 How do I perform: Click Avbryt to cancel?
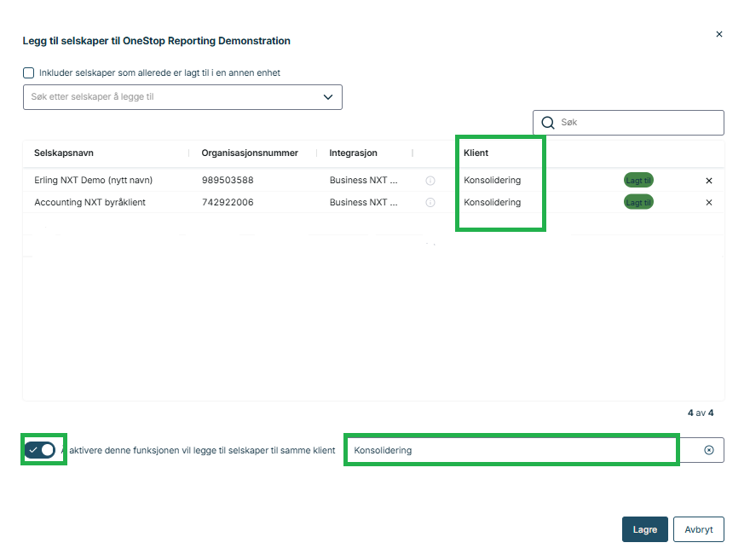pos(698,529)
